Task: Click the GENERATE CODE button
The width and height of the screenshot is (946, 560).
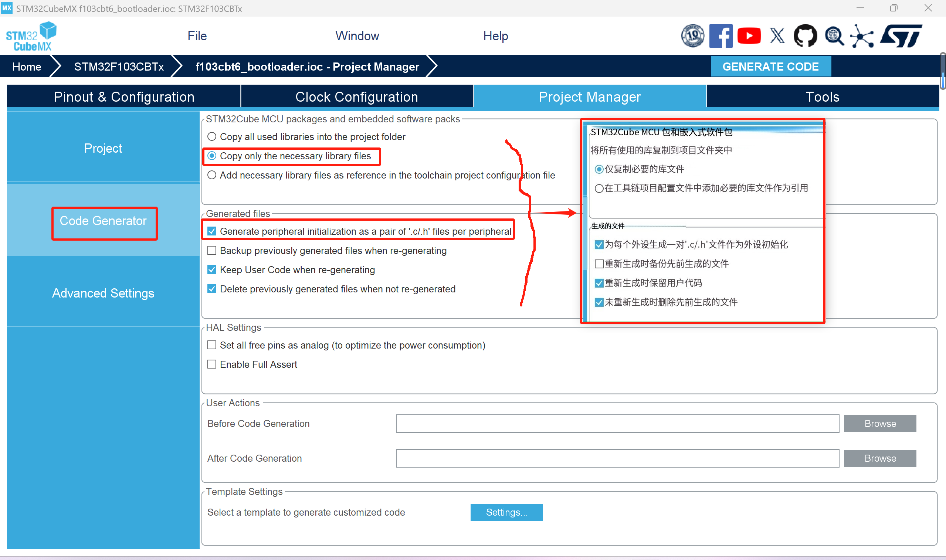Action: (770, 67)
